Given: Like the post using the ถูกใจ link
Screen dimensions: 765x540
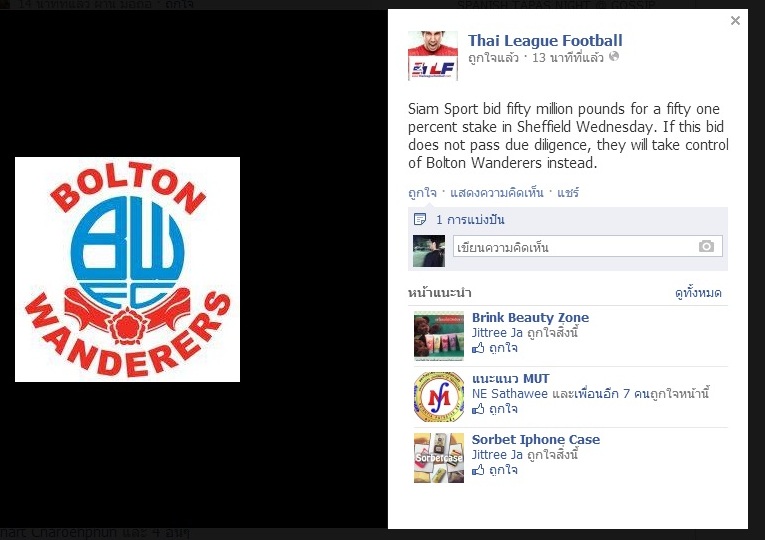Looking at the screenshot, I should click(x=422, y=193).
